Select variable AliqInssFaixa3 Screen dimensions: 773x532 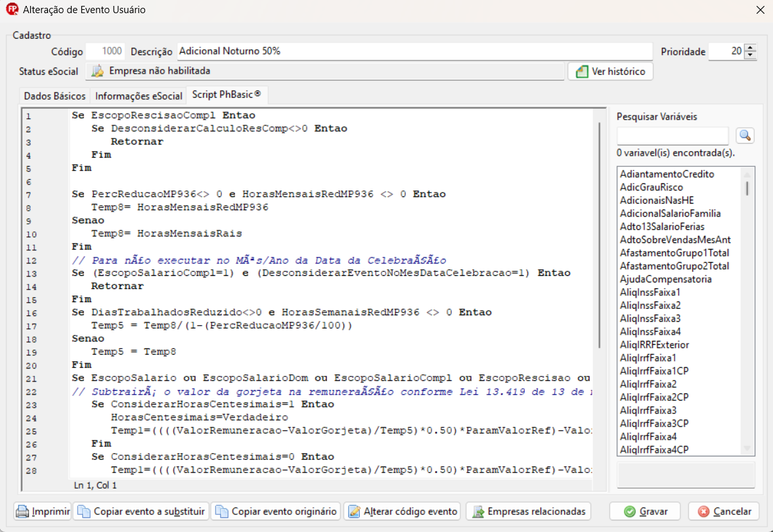click(650, 319)
